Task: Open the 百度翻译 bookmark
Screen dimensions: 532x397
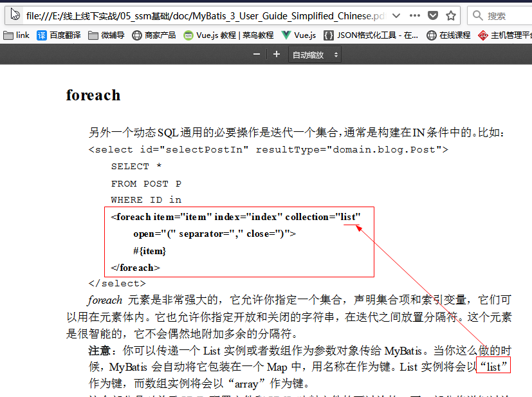Action: [x=59, y=35]
